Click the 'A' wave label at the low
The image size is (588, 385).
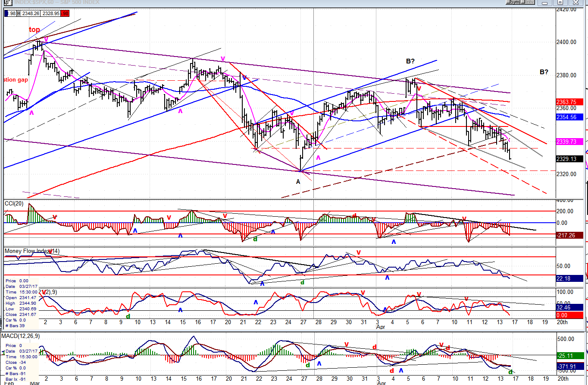click(298, 182)
